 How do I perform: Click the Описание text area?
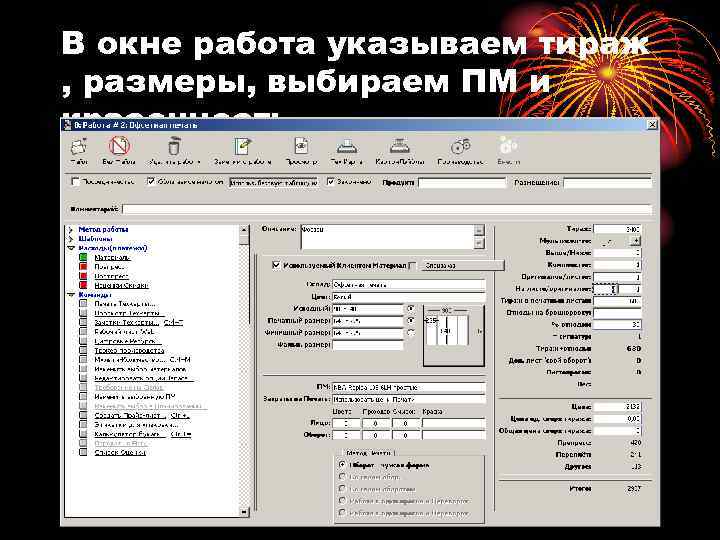click(x=387, y=237)
